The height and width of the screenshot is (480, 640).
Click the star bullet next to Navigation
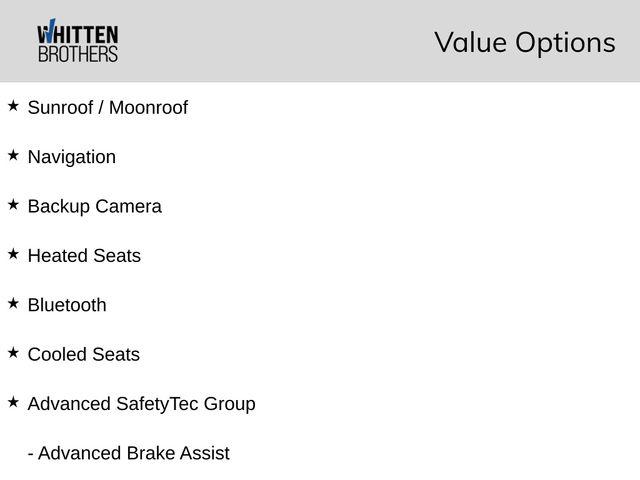pyautogui.click(x=13, y=155)
